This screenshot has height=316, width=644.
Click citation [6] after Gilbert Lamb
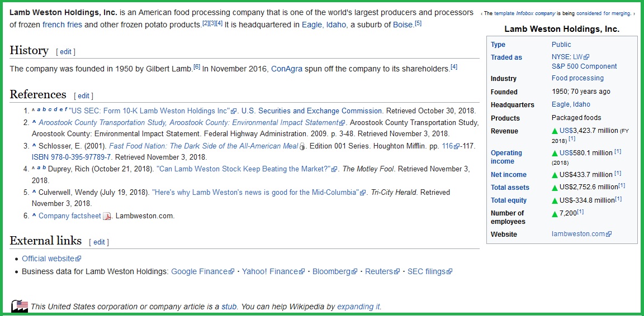[197, 66]
